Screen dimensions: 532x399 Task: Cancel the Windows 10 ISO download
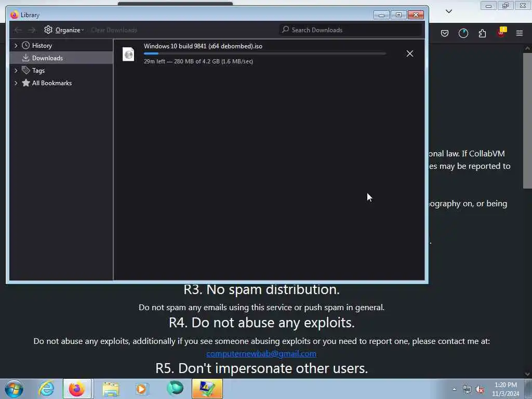[409, 54]
